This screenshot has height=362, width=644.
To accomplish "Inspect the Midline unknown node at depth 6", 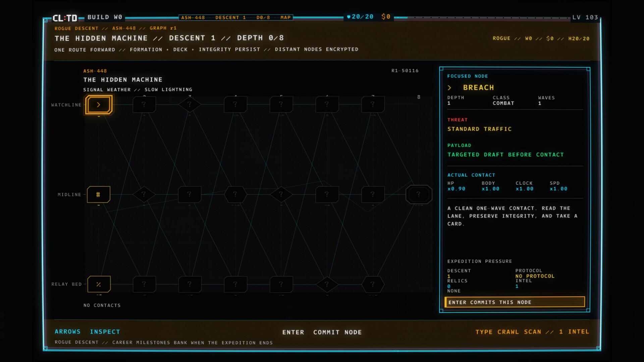I will pos(327,194).
